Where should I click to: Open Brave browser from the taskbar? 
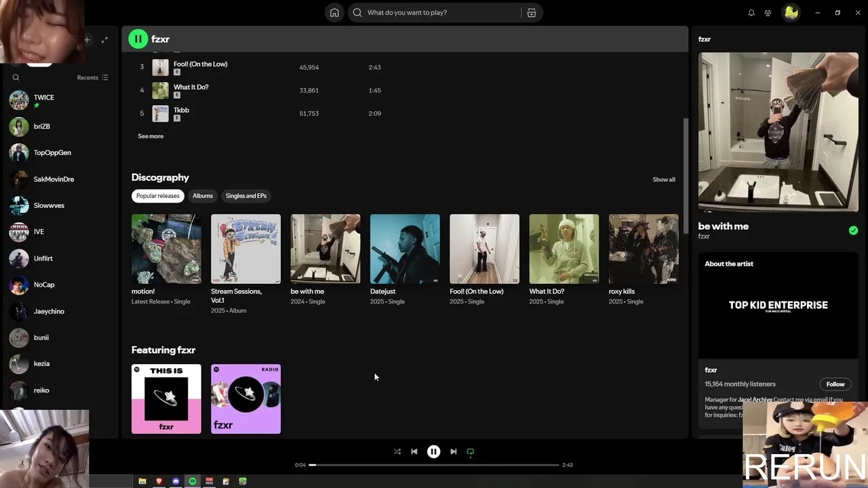[x=159, y=481]
